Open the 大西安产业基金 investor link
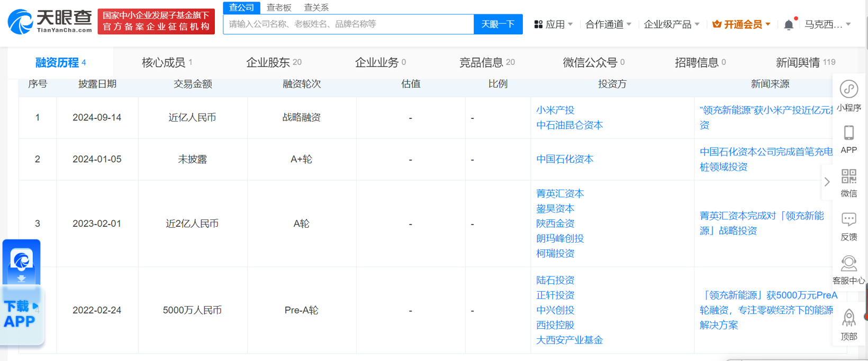868x361 pixels. click(x=569, y=340)
